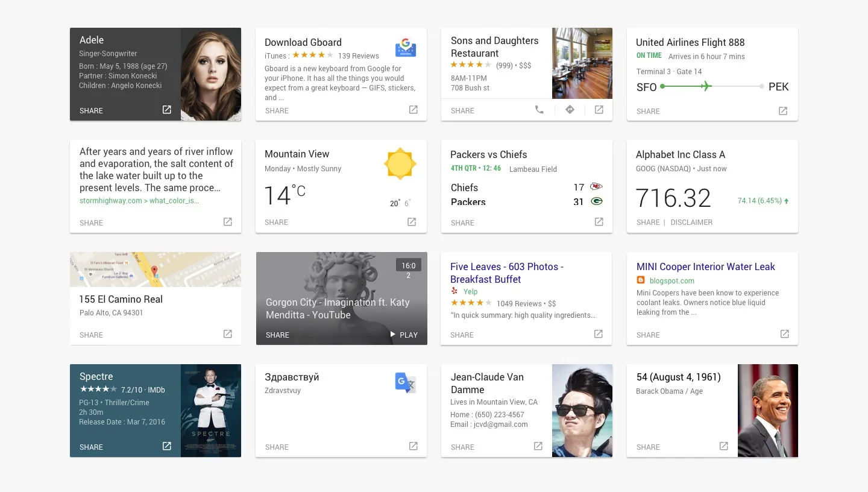Screen dimensions: 868x492
Task: Open Spectre movie card externally
Action: coord(167,446)
